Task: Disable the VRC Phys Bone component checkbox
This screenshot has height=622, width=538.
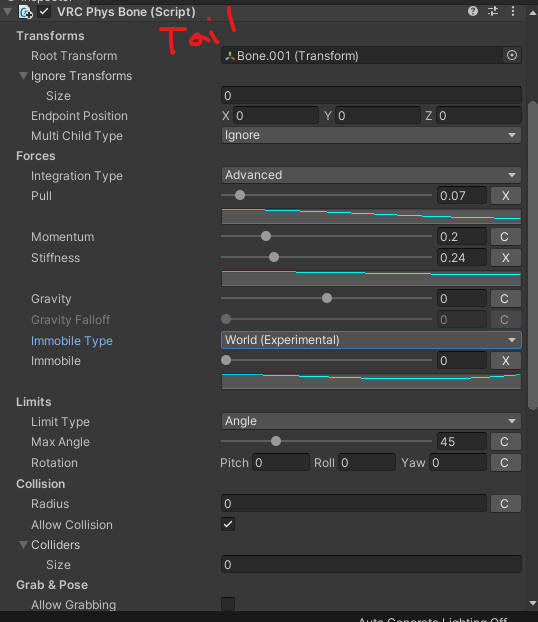Action: pos(44,12)
